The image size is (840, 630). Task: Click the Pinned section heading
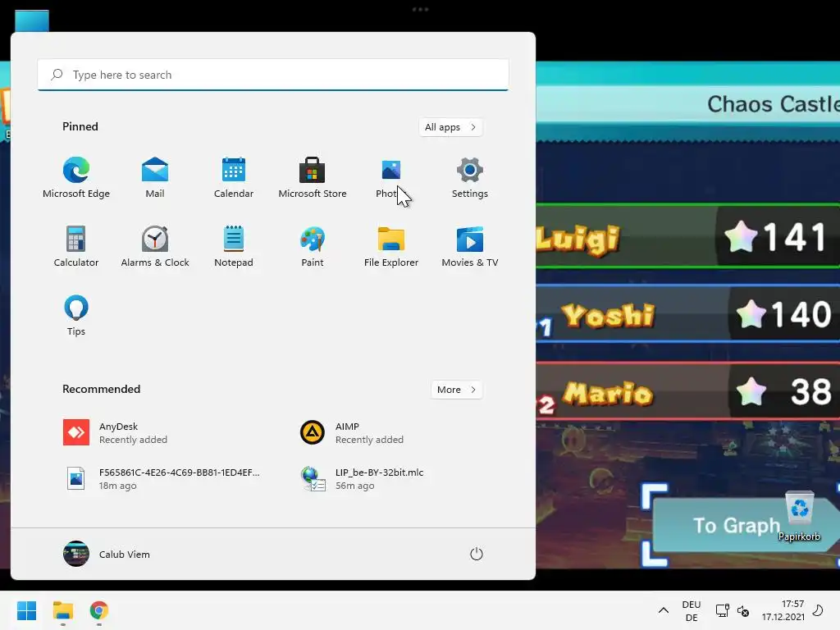point(80,126)
